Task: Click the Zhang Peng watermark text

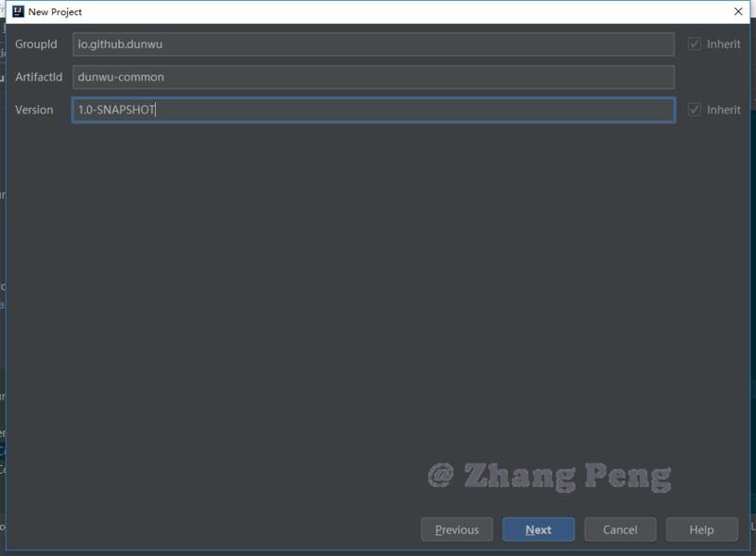Action: coord(549,475)
